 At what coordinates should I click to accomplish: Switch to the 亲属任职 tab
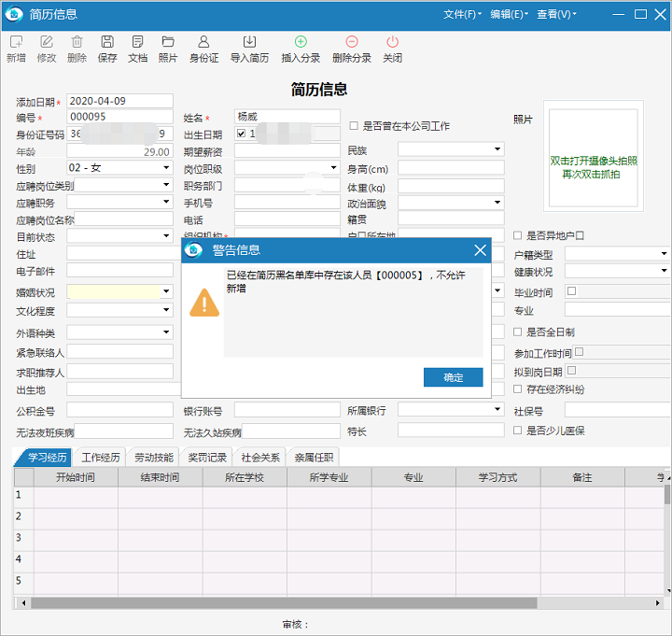[x=314, y=458]
